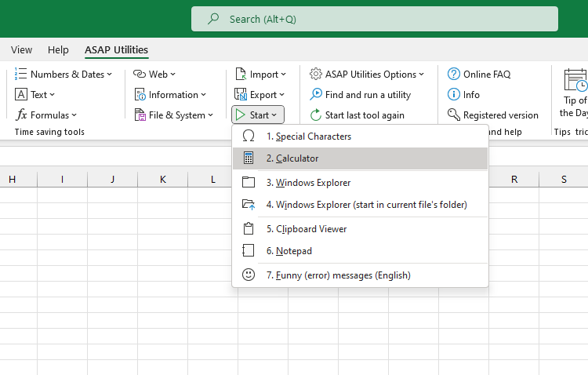Image resolution: width=588 pixels, height=375 pixels.
Task: Click the File & System icon
Action: [140, 115]
